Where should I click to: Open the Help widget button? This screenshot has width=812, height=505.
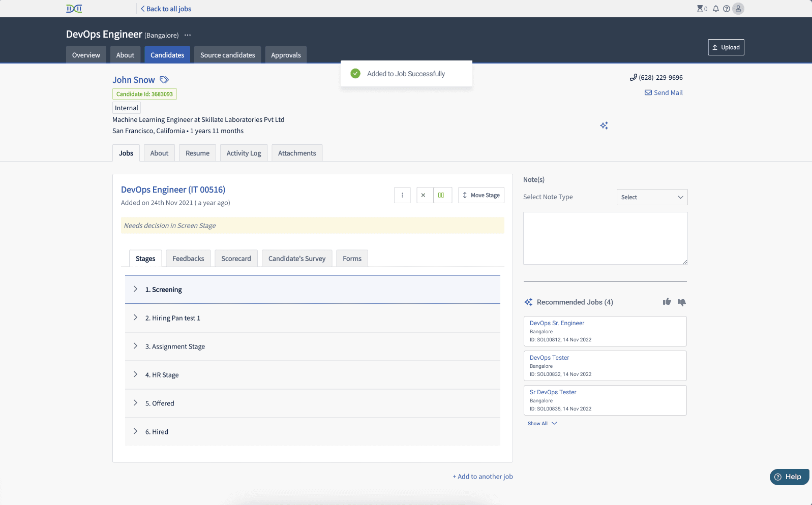[789, 477]
